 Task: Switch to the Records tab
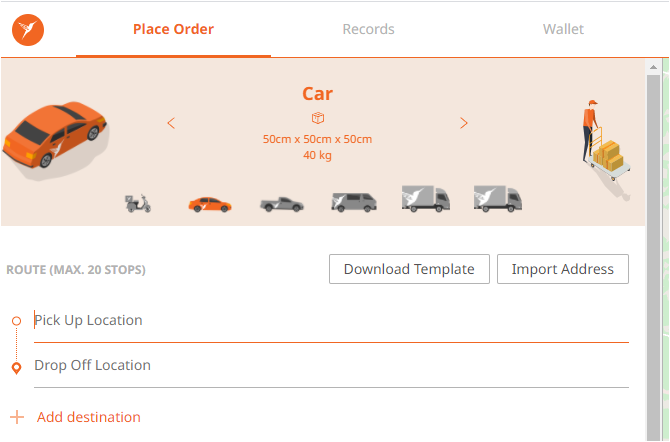point(368,29)
